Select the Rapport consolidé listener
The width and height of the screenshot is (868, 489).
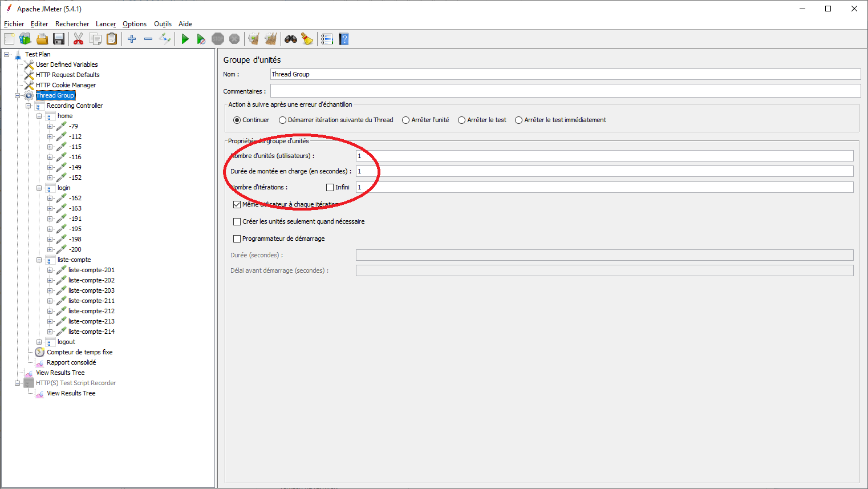tap(71, 362)
